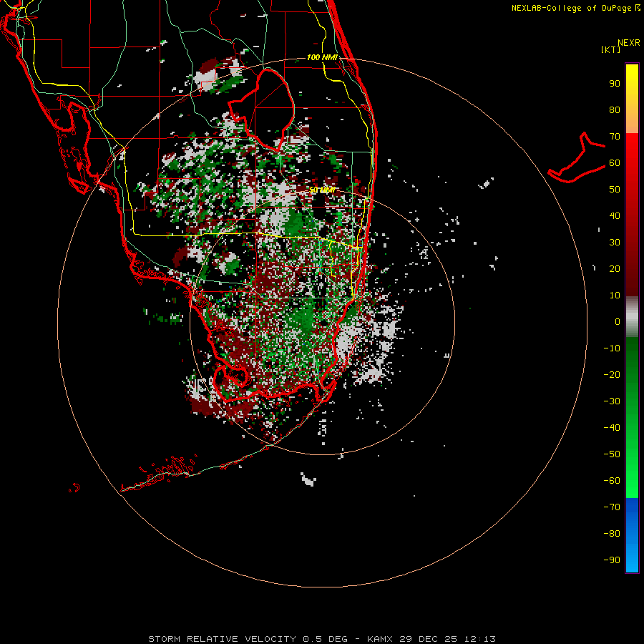
Task: Pick the gray zero-velocity segment of color bar
Action: [632, 317]
